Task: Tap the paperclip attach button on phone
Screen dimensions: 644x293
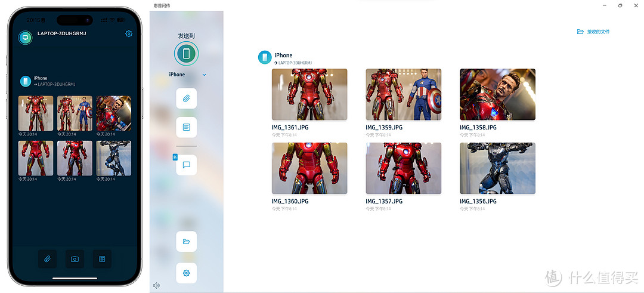Action: point(47,259)
